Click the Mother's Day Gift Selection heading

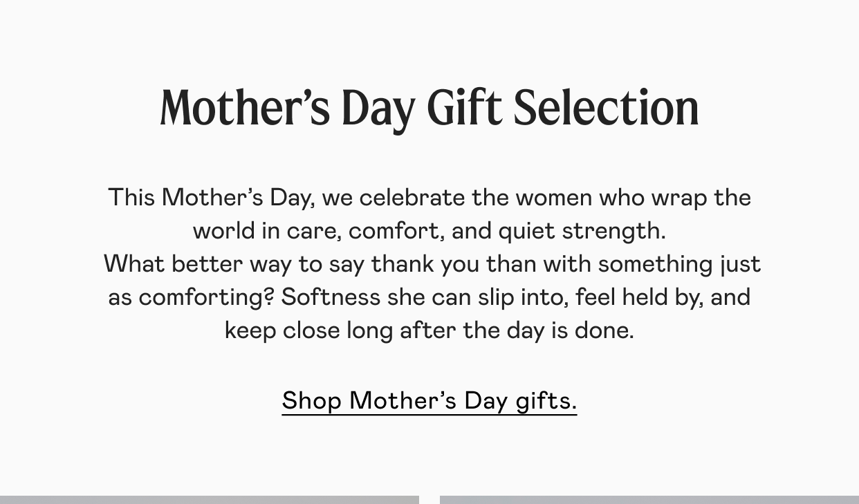[429, 109]
